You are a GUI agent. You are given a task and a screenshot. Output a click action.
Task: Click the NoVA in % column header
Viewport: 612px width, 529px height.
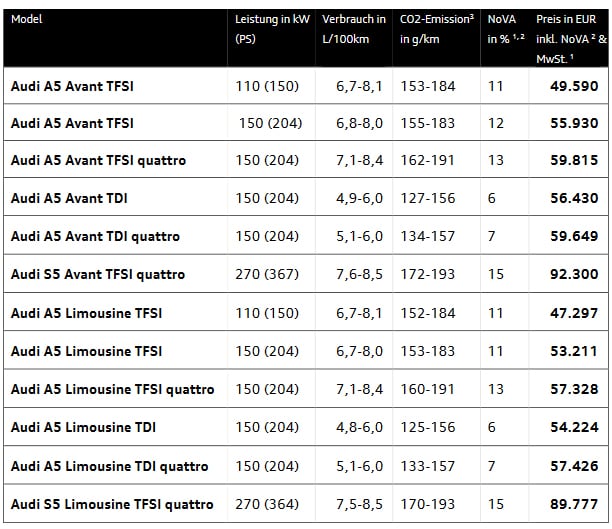[x=503, y=29]
